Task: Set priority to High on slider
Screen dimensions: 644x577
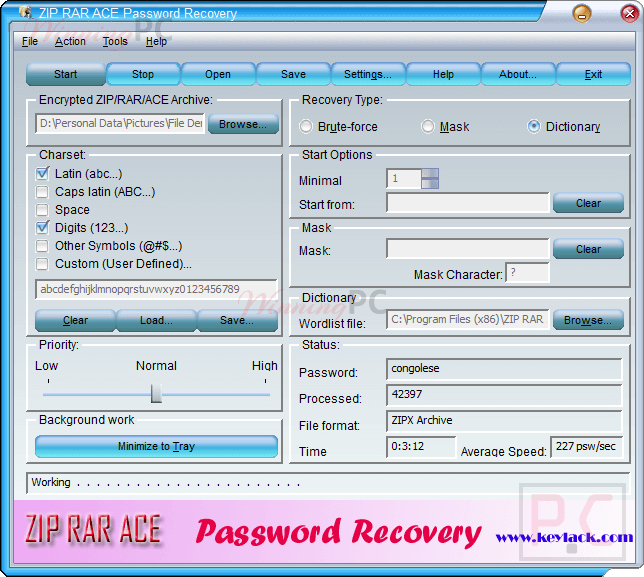Action: [265, 394]
